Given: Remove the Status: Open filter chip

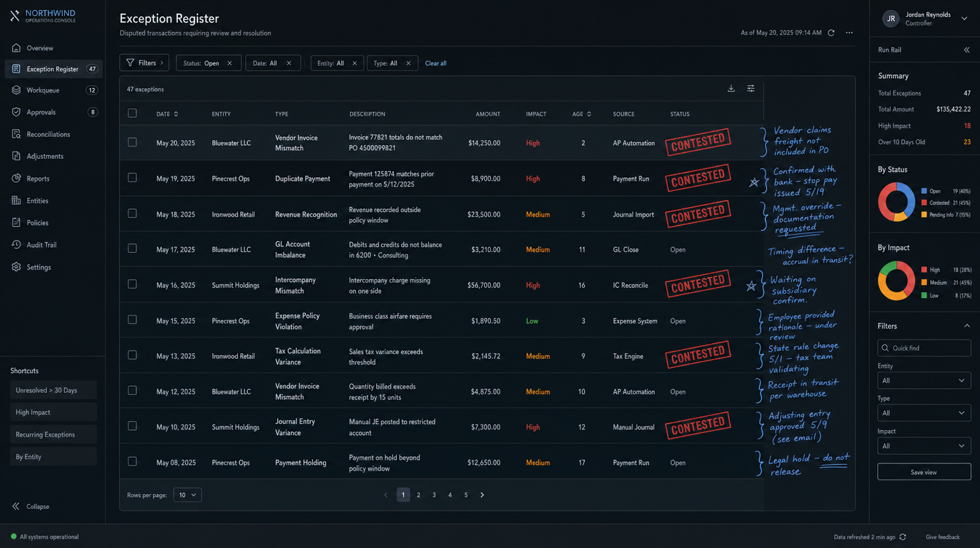Looking at the screenshot, I should 230,63.
